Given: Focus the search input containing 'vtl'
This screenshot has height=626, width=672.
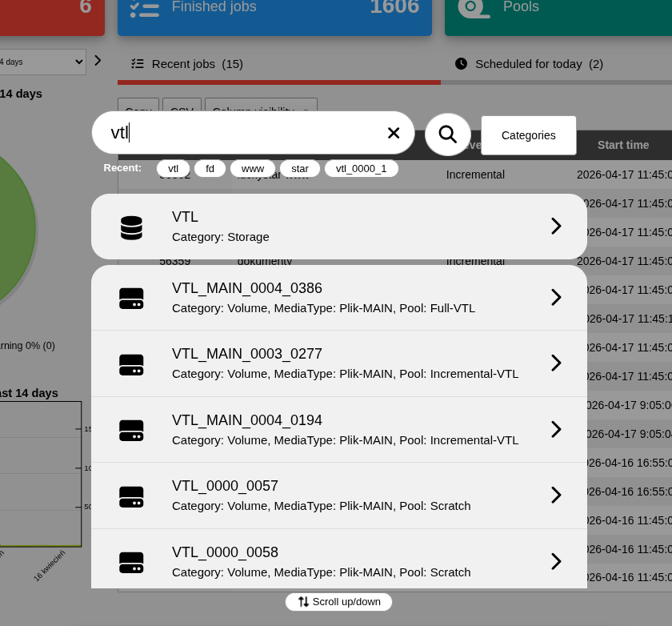Looking at the screenshot, I should tap(240, 133).
